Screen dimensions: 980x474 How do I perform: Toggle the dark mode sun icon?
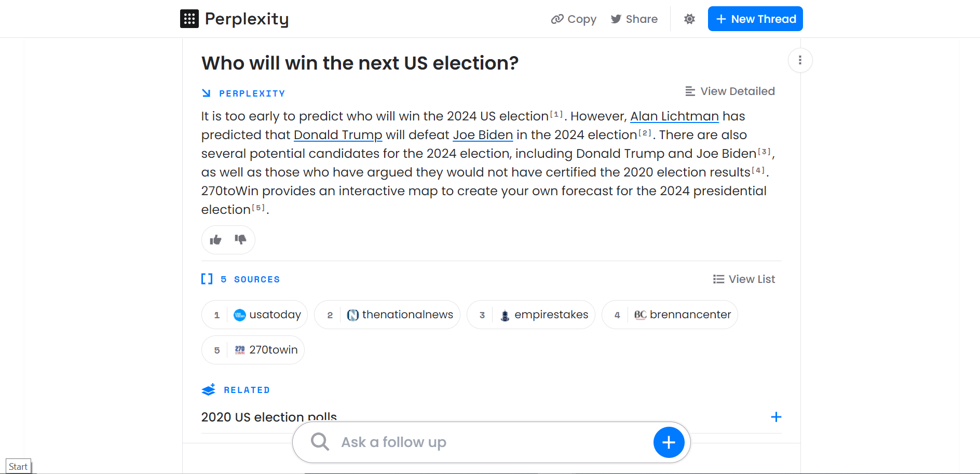coord(689,19)
